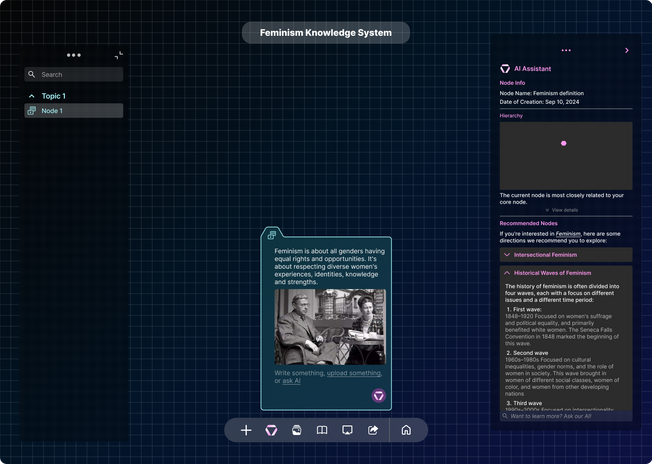Image resolution: width=652 pixels, height=464 pixels.
Task: Click the 'Node Info' heading
Action: tap(512, 83)
